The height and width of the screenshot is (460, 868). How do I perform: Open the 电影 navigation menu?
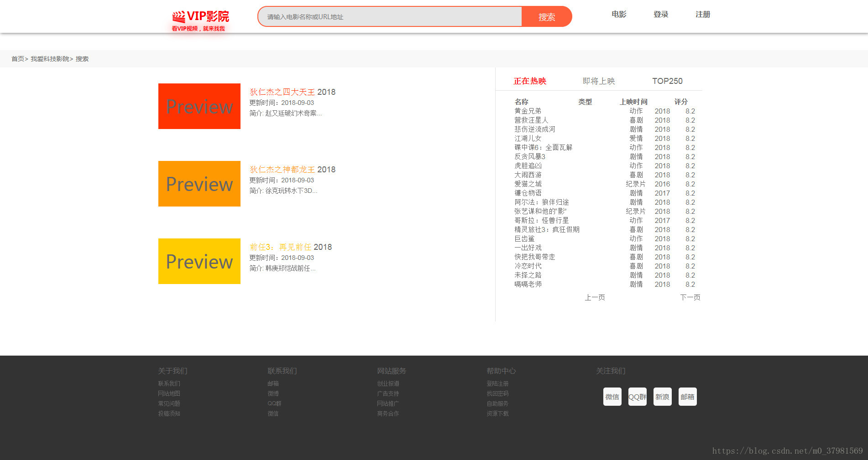[x=619, y=15]
